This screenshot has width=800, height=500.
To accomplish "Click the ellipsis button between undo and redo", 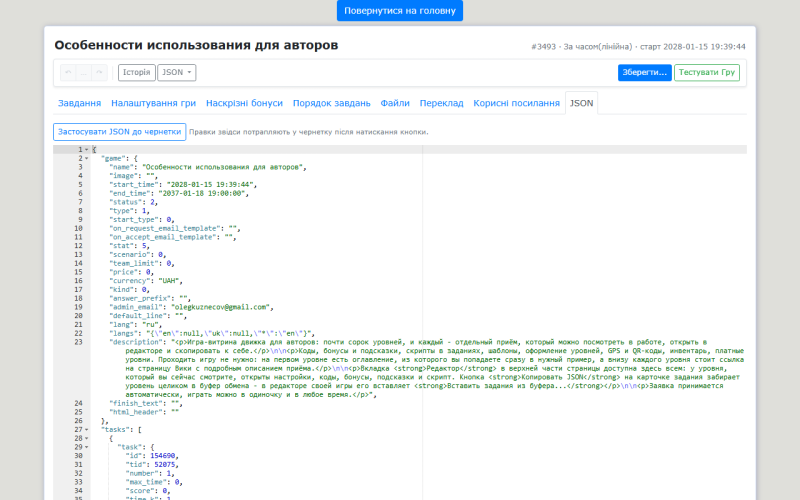I will pyautogui.click(x=84, y=72).
